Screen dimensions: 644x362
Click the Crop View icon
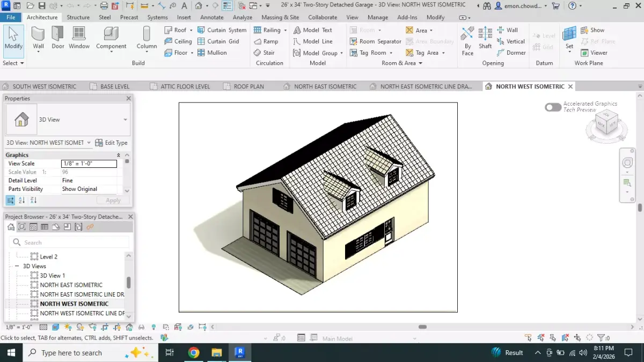click(x=105, y=327)
